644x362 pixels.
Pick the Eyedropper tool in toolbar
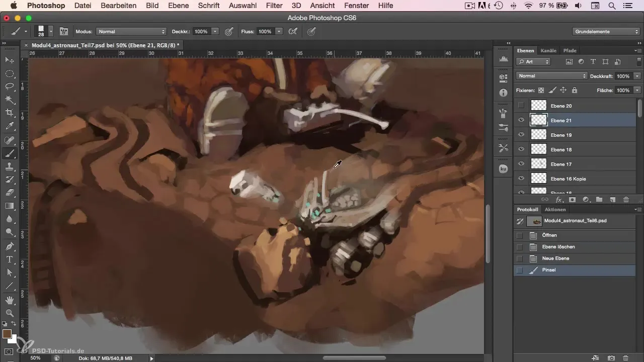point(10,126)
